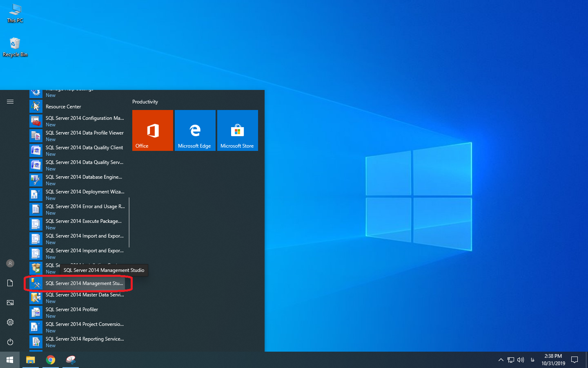The image size is (588, 368).
Task: Open This PC desktop icon
Action: [x=15, y=13]
